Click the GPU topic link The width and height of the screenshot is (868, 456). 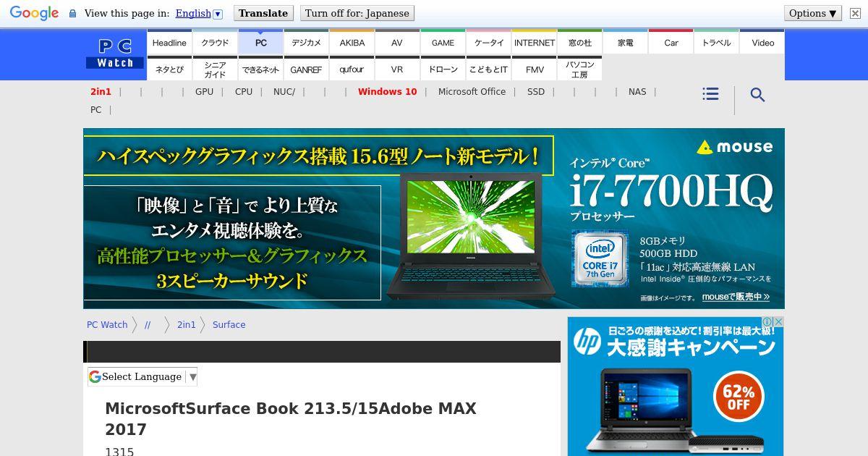pyautogui.click(x=204, y=91)
